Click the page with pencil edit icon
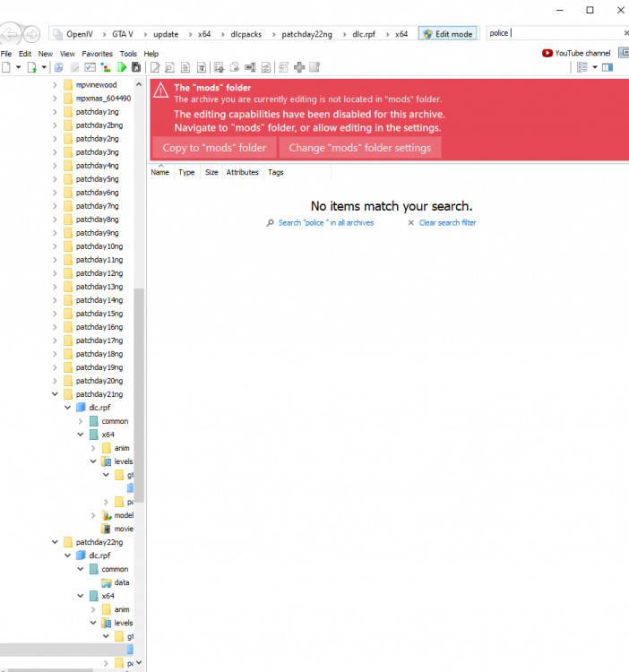This screenshot has width=629, height=672. tap(155, 67)
